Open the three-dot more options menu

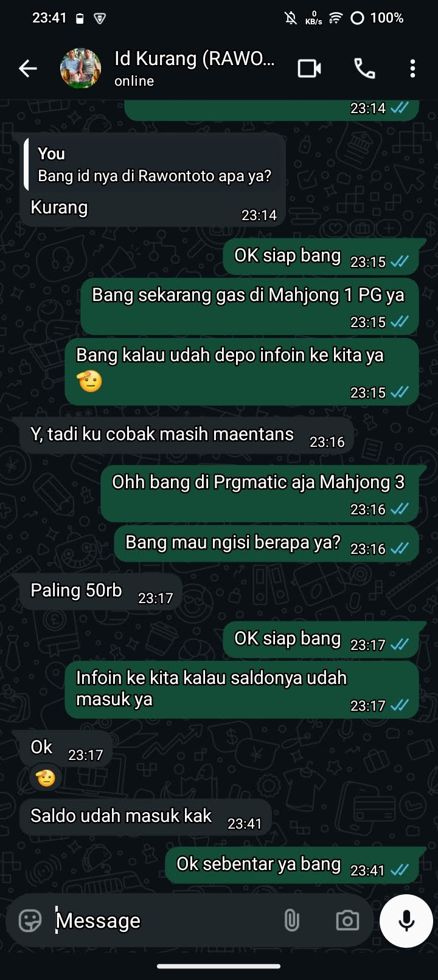tap(412, 69)
